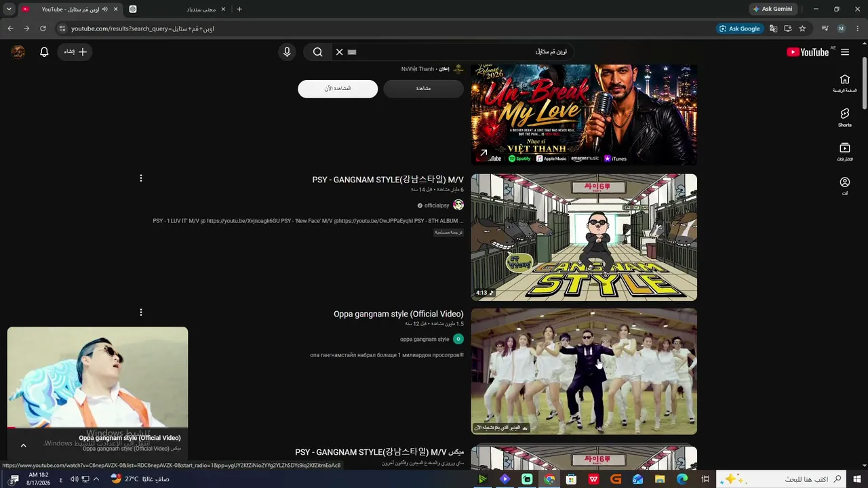The width and height of the screenshot is (868, 488).
Task: Reload the page with the refresh button
Action: point(43,28)
